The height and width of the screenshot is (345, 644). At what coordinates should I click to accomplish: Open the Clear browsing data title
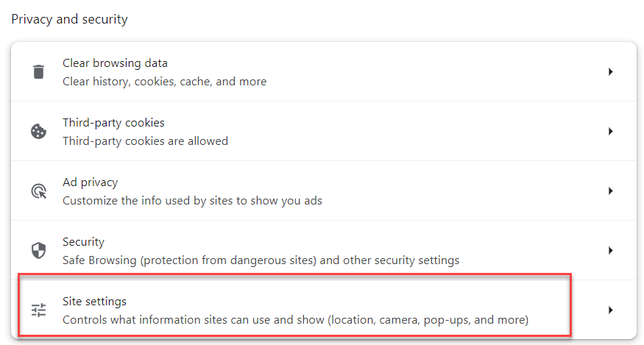pyautogui.click(x=115, y=63)
